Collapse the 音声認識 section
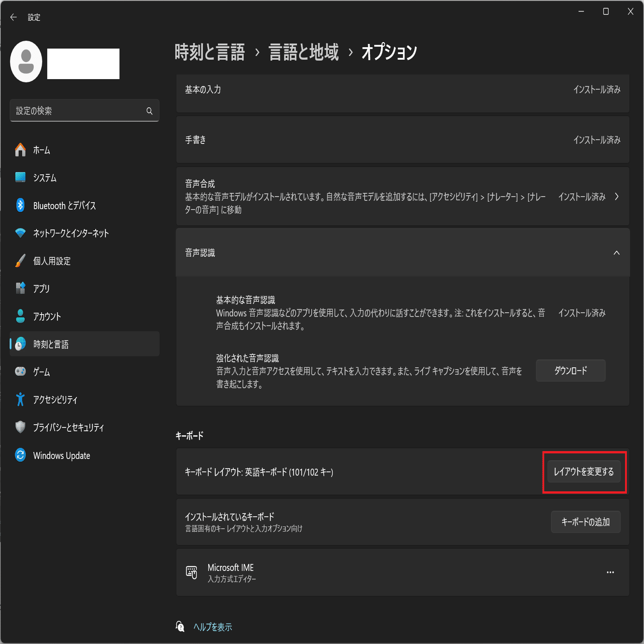Viewport: 644px width, 644px height. [x=616, y=253]
